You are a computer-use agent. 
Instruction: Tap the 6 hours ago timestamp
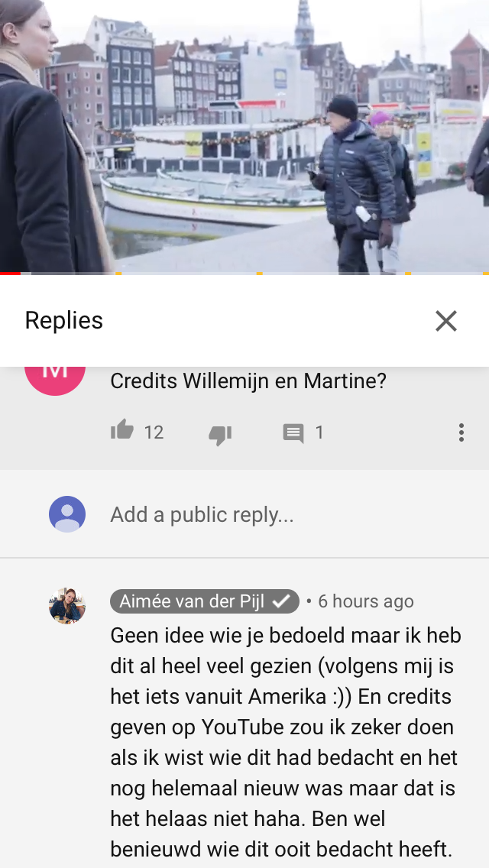click(365, 601)
